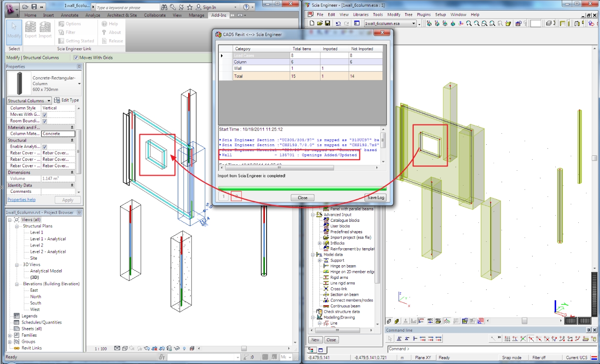Open the Tree menu in Scia Engineer

tap(408, 14)
